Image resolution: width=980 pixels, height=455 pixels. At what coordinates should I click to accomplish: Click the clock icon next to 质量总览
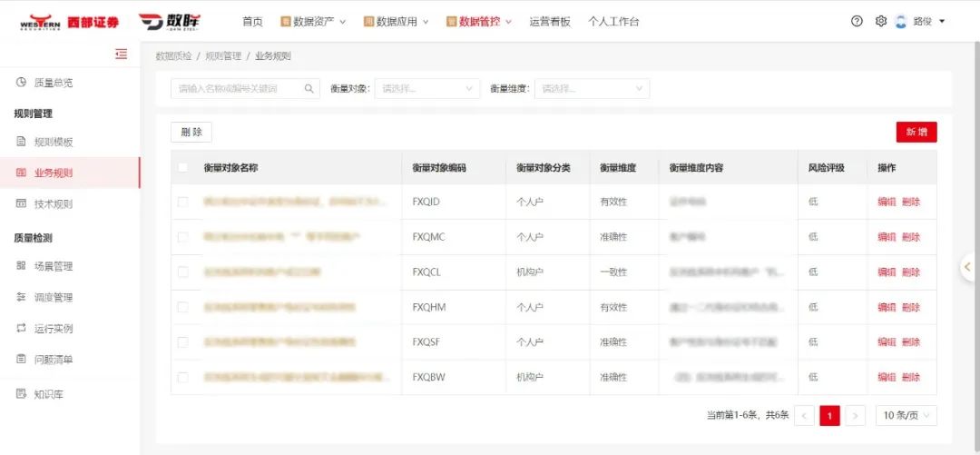[x=21, y=82]
